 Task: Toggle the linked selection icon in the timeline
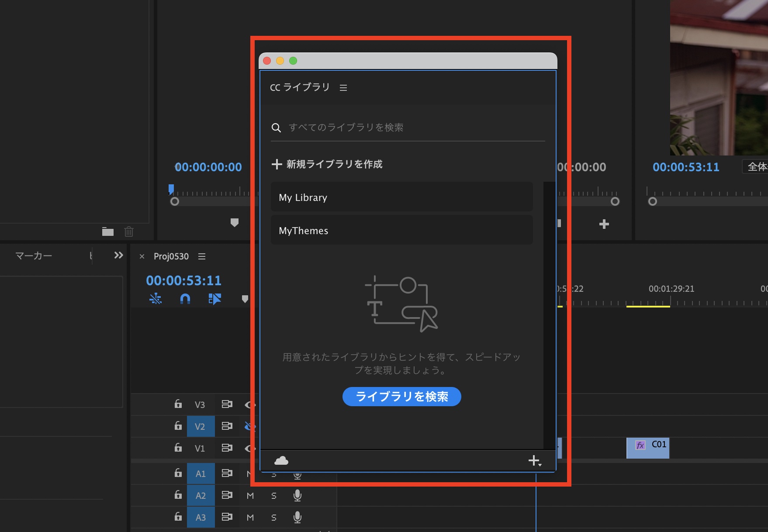[214, 299]
